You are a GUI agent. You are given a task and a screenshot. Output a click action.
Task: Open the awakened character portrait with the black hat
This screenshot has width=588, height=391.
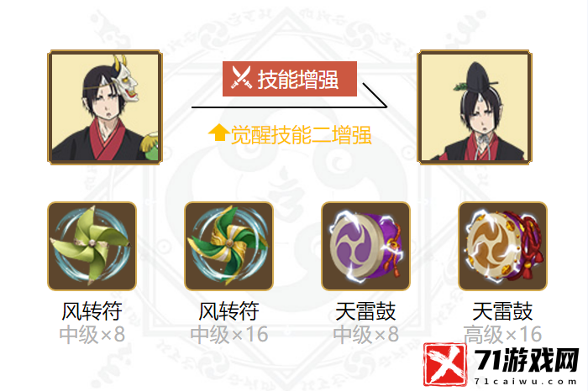click(x=475, y=107)
